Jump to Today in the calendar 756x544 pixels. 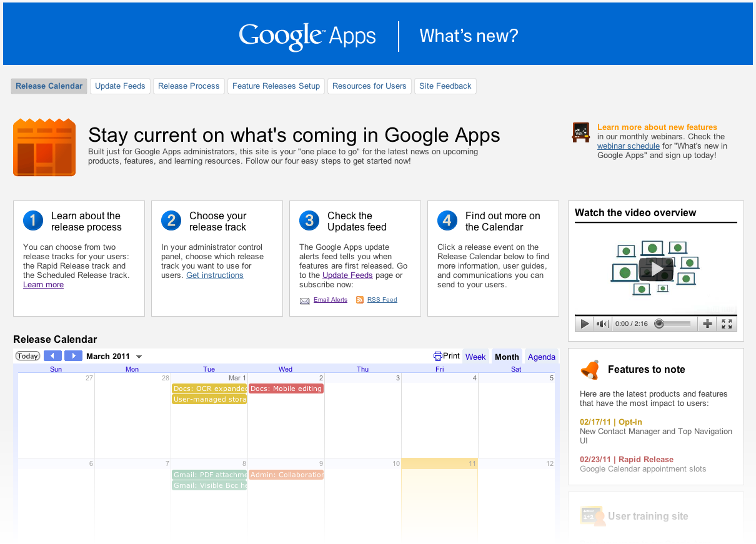[x=27, y=356]
